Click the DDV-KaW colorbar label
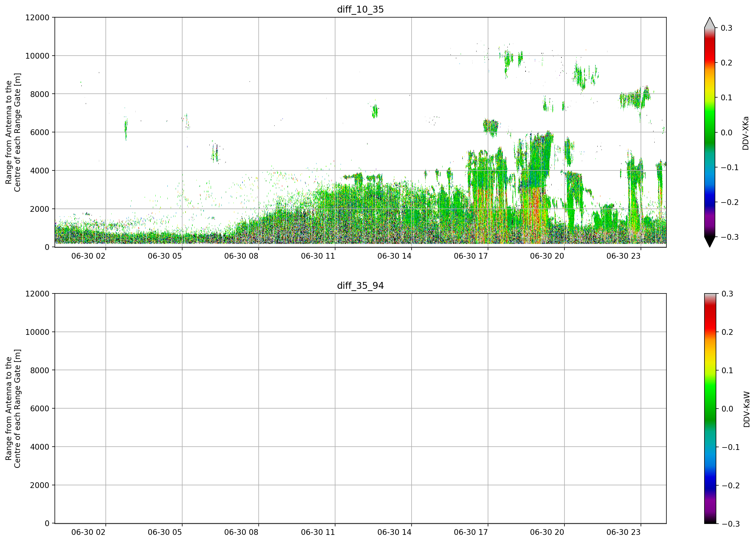The height and width of the screenshot is (542, 756). [746, 409]
